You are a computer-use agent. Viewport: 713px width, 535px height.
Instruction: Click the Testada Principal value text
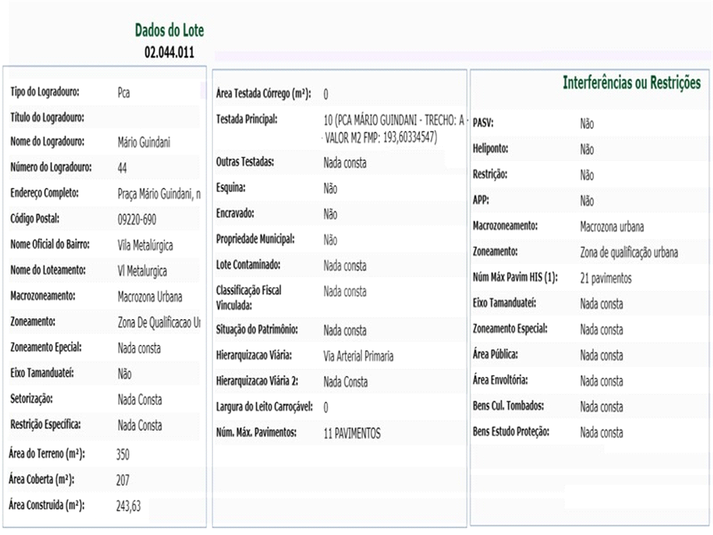pyautogui.click(x=394, y=128)
